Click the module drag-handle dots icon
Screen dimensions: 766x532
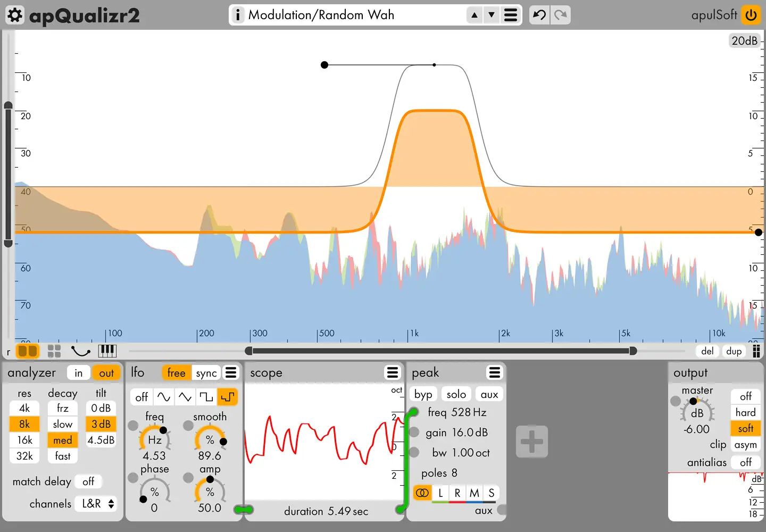click(x=756, y=351)
